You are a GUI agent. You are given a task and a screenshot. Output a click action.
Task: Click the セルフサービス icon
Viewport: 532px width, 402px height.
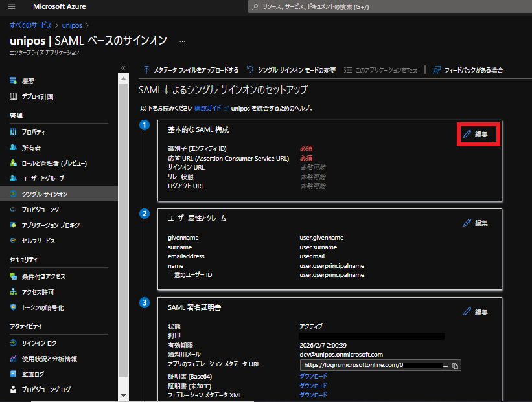tap(13, 240)
